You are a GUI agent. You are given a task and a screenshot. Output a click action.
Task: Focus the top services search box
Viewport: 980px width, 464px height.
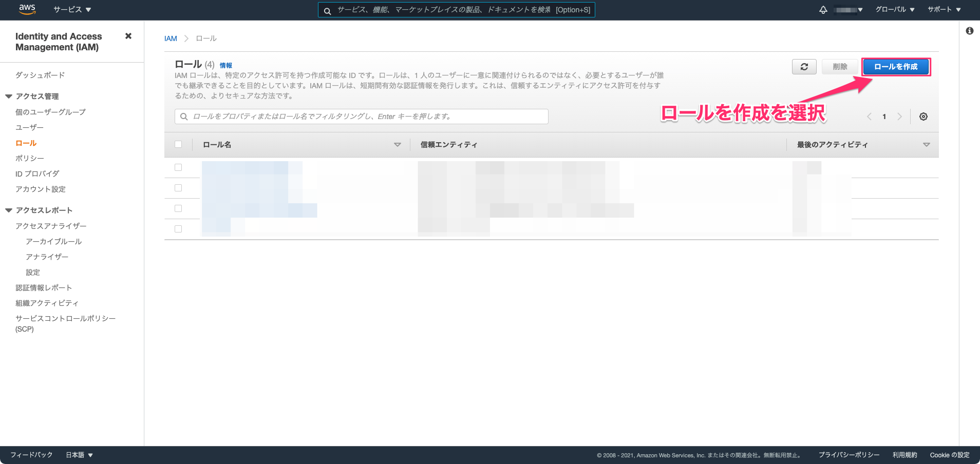[x=456, y=10]
